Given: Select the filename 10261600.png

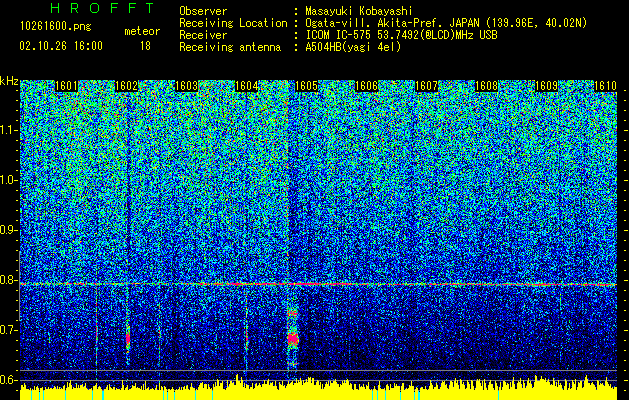Looking at the screenshot, I should [x=56, y=26].
